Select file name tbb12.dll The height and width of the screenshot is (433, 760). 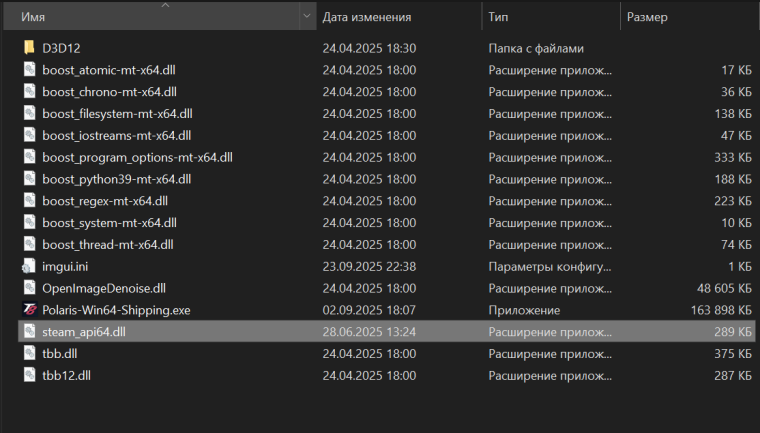point(66,376)
